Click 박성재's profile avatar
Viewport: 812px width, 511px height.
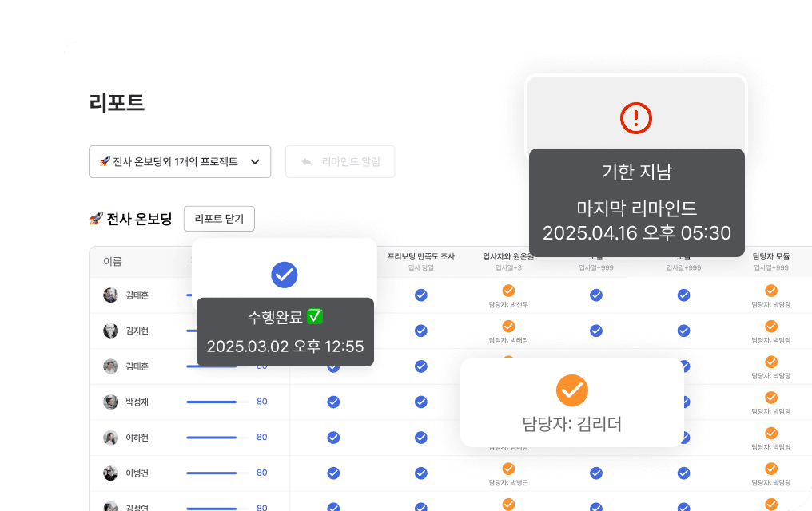[111, 402]
